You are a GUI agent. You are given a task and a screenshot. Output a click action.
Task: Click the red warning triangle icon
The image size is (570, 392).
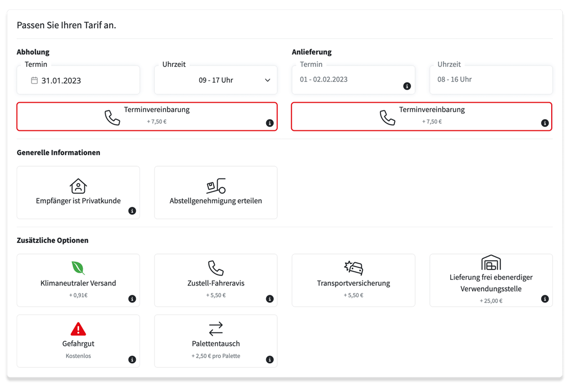point(78,329)
